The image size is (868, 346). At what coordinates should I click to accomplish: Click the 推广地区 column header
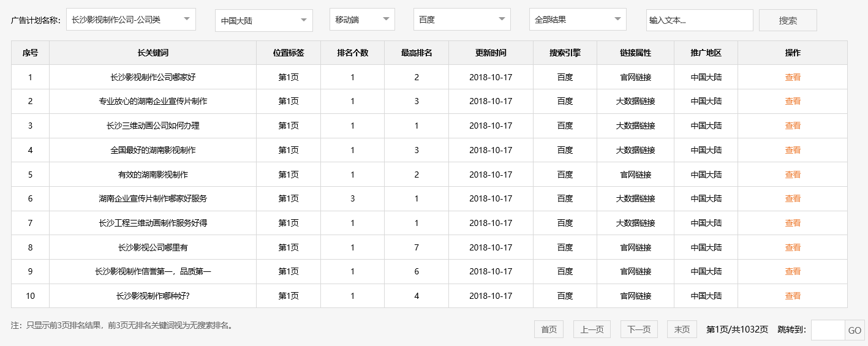click(706, 53)
